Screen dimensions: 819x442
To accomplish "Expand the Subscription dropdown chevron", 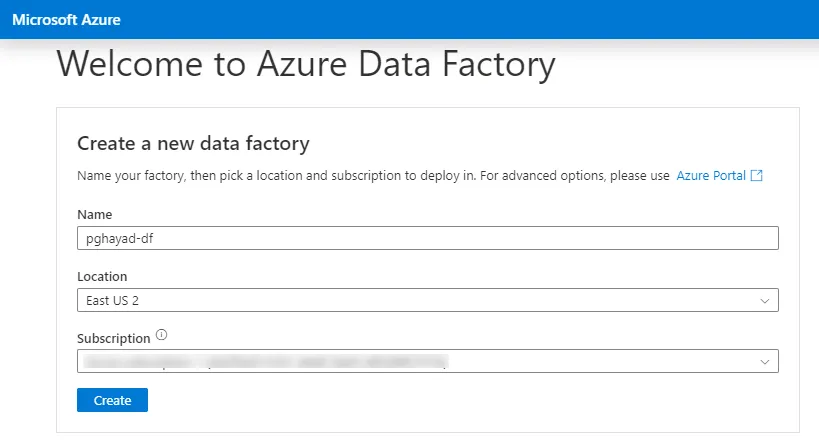I will 765,361.
